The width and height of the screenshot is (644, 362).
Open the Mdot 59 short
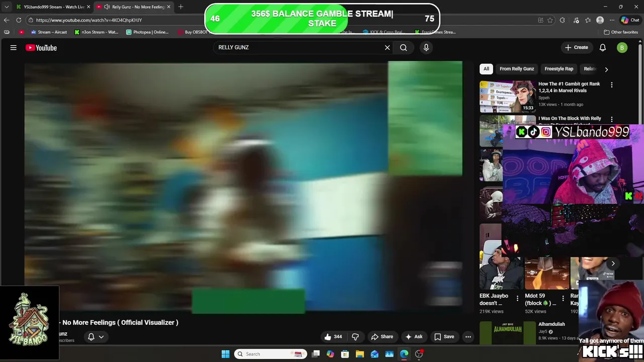pos(546,274)
